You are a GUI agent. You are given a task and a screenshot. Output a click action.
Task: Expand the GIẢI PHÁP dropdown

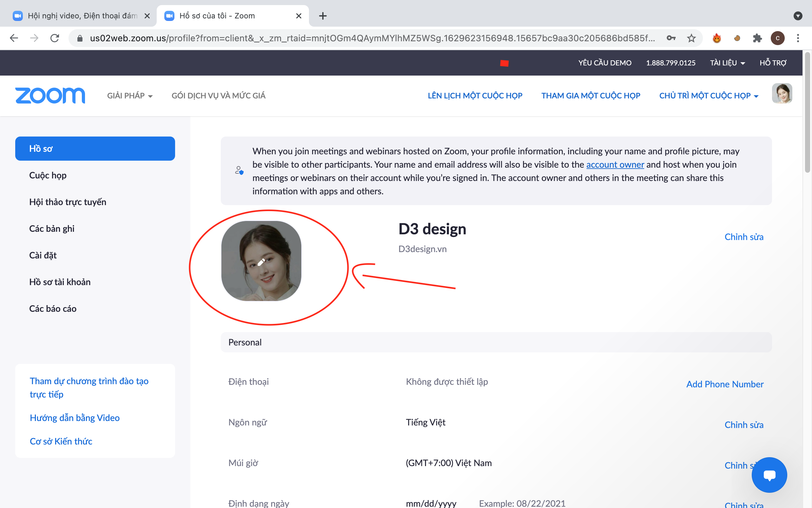[x=130, y=96]
